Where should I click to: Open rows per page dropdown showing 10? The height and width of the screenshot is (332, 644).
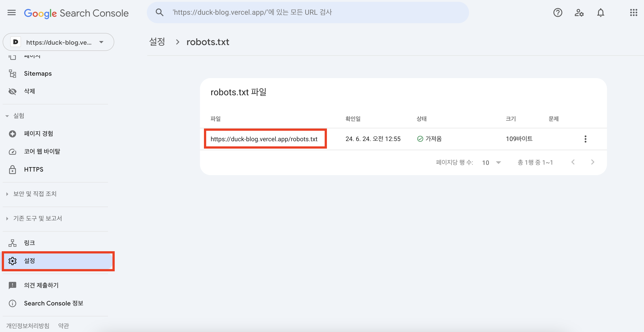[x=491, y=162]
